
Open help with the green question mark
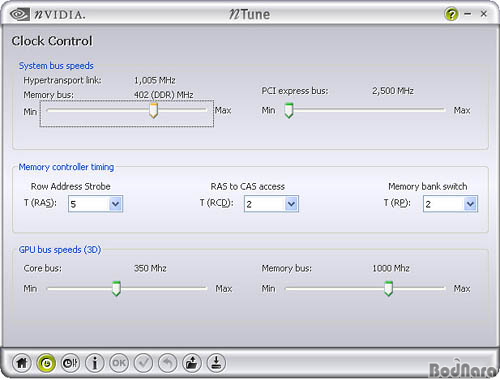(x=451, y=14)
